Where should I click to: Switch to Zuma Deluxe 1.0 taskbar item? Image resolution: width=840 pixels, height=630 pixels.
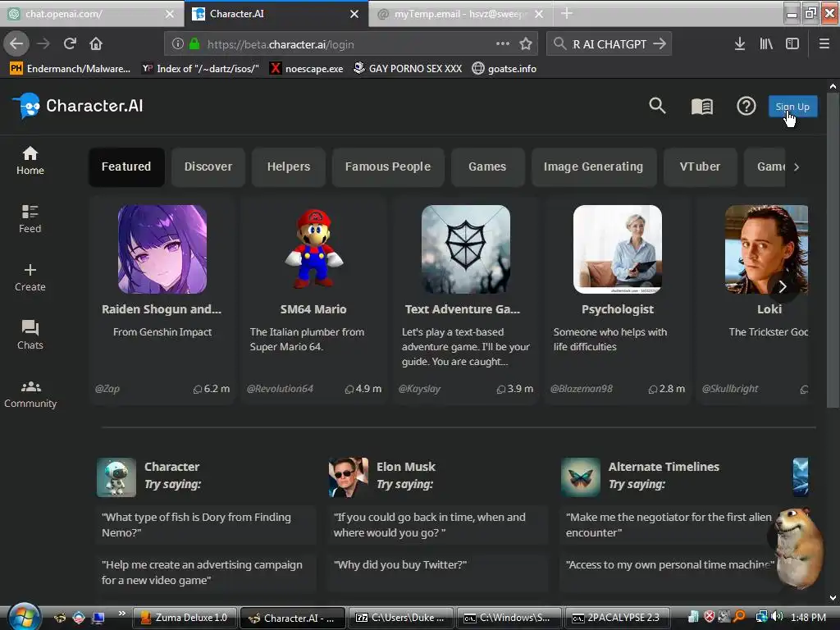[x=184, y=618]
